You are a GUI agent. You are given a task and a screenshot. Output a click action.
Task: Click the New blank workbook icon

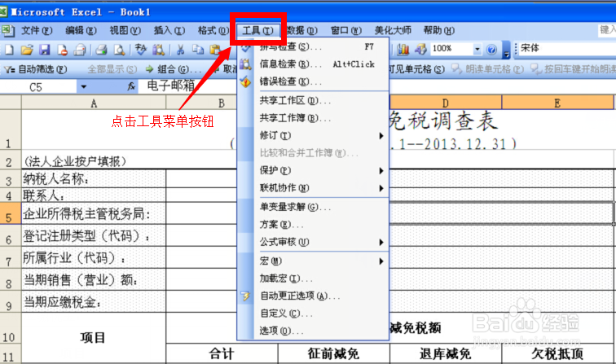9,50
